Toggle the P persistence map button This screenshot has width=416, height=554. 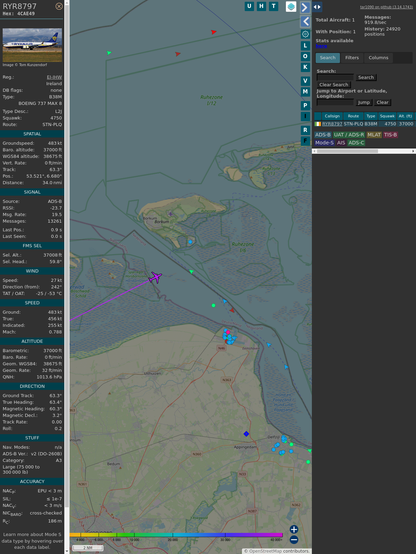(305, 105)
